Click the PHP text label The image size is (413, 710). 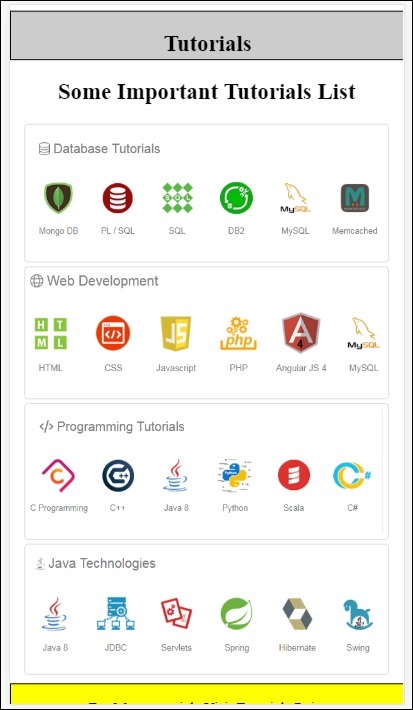click(239, 368)
